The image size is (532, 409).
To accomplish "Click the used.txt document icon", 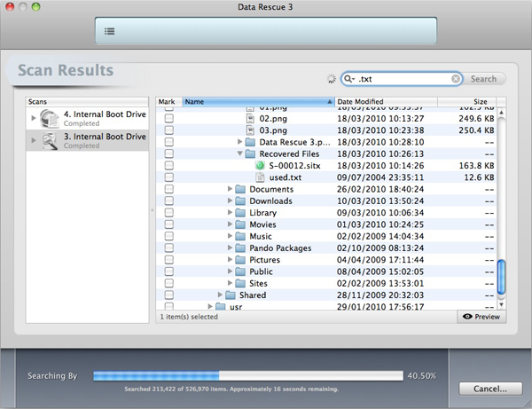I will tap(261, 177).
